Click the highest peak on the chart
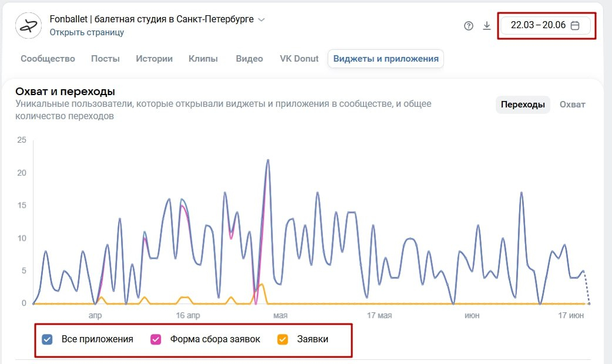 coord(268,160)
